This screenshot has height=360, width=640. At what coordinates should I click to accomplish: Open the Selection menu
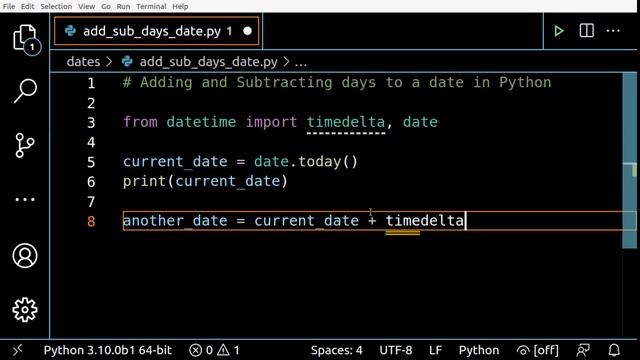tap(56, 7)
